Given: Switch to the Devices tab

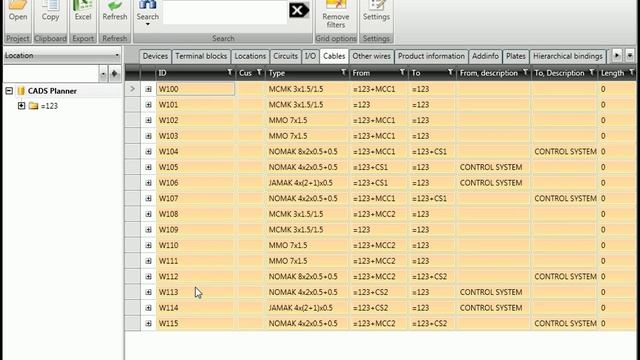Looking at the screenshot, I should tap(155, 56).
